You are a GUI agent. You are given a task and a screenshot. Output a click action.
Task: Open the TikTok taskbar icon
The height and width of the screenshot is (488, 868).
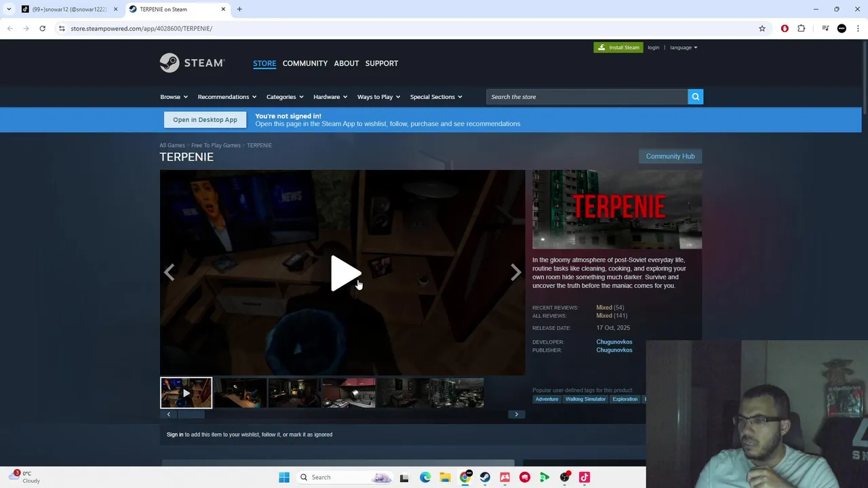tap(585, 477)
